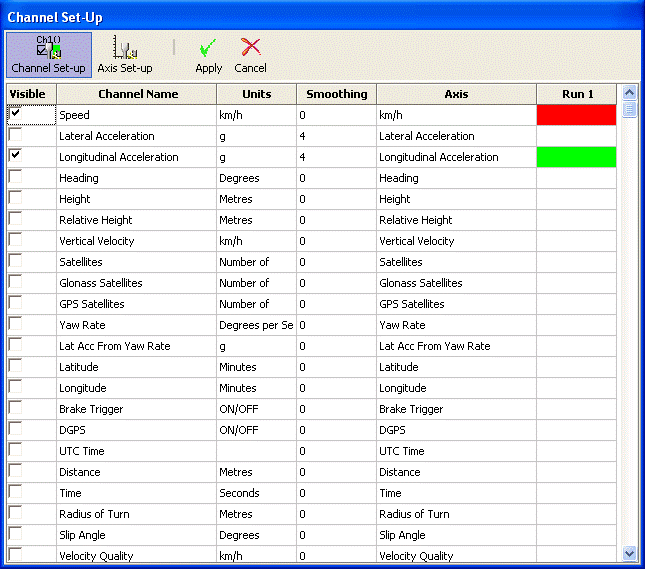Check the Slip Angle checkbox

pos(16,533)
